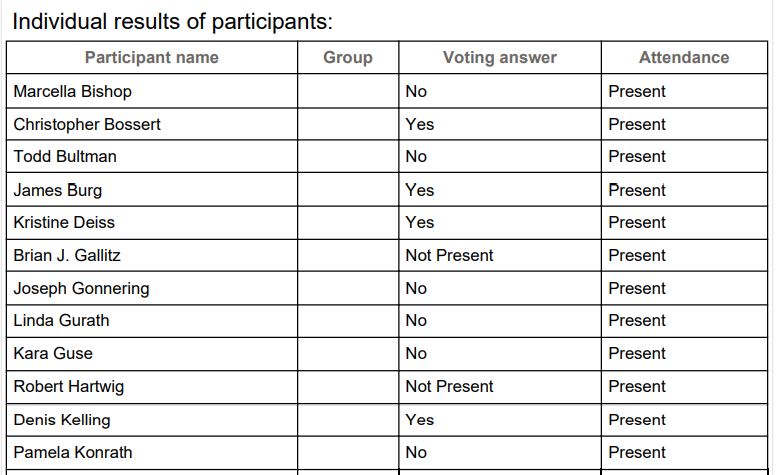Click the Kara Guse name cell
The height and width of the screenshot is (475, 781).
point(151,354)
